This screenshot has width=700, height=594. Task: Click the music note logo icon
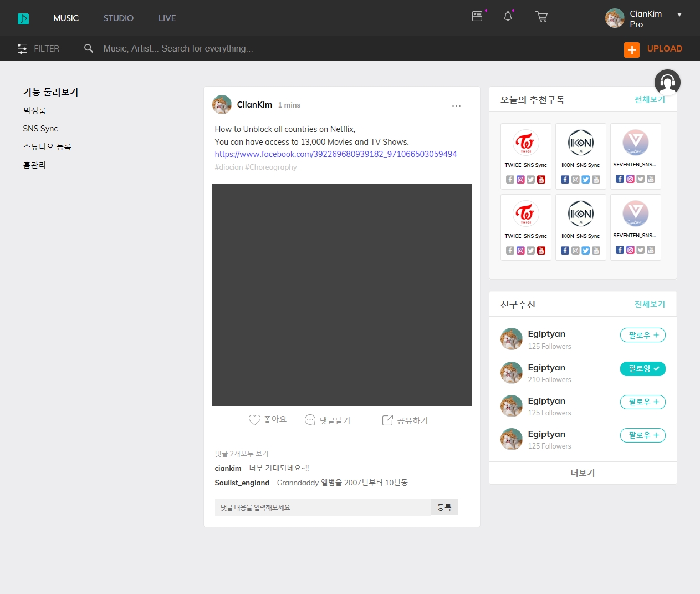pyautogui.click(x=23, y=18)
